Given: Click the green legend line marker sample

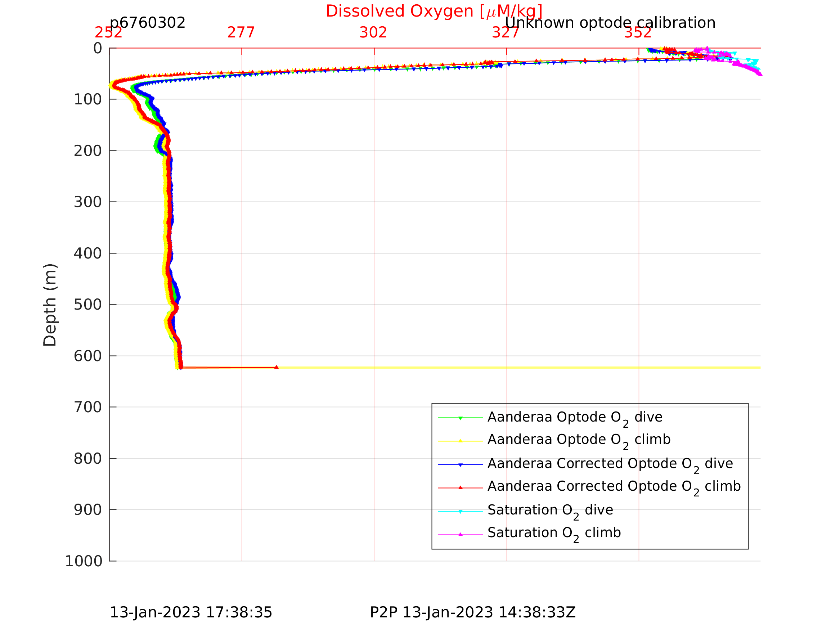Looking at the screenshot, I should [460, 418].
